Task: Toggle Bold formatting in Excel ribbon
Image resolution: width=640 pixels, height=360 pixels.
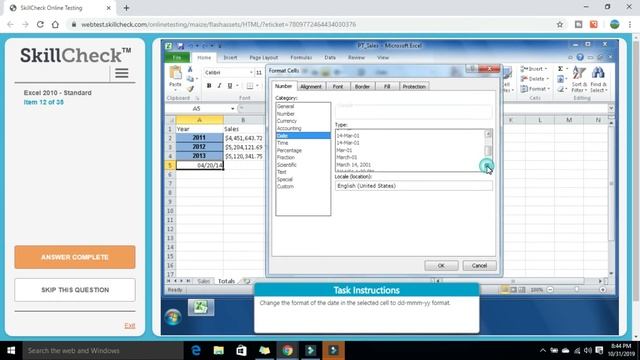Action: click(209, 86)
